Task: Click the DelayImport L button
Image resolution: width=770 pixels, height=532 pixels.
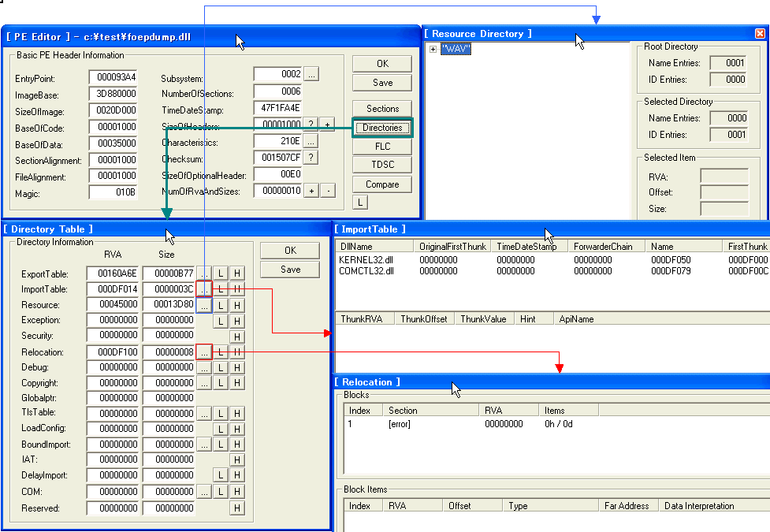Action: 221,475
